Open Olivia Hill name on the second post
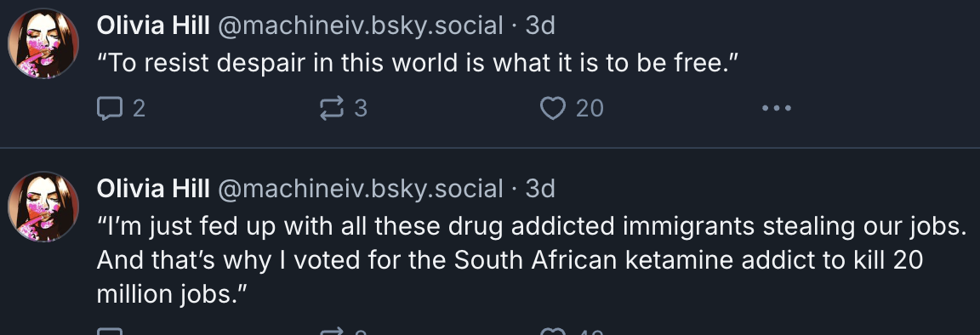 153,188
